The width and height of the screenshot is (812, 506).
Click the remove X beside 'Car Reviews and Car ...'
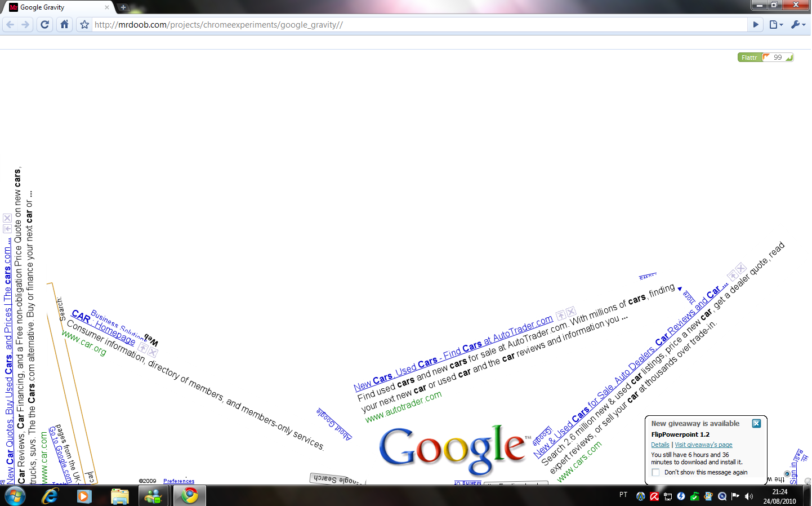(741, 268)
